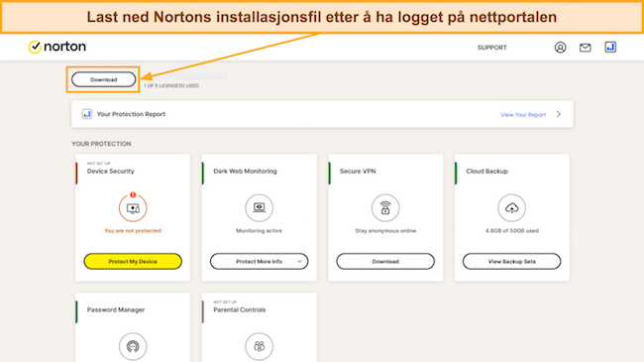
Task: Click the Device Security warning icon
Action: (x=133, y=207)
